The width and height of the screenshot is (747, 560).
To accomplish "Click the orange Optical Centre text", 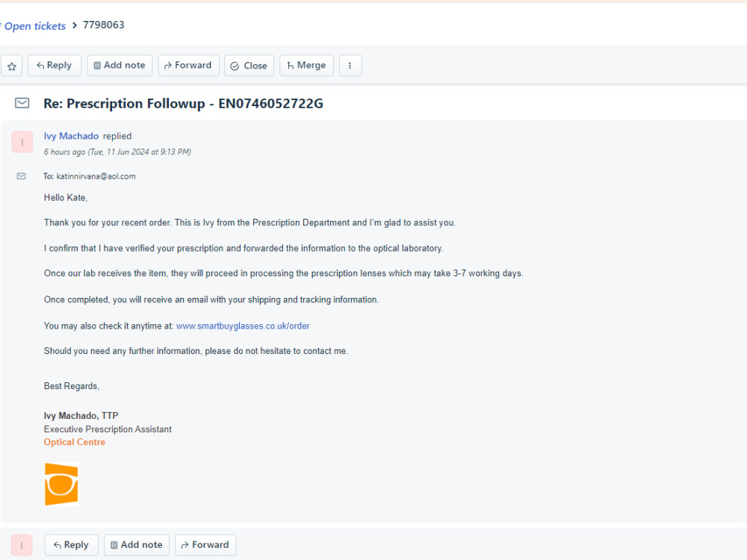I will point(74,442).
